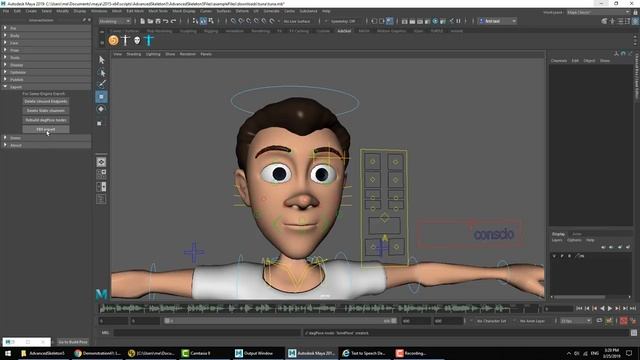This screenshot has width=640, height=360.
Task: Open the viewport Lighting menu
Action: point(153,54)
